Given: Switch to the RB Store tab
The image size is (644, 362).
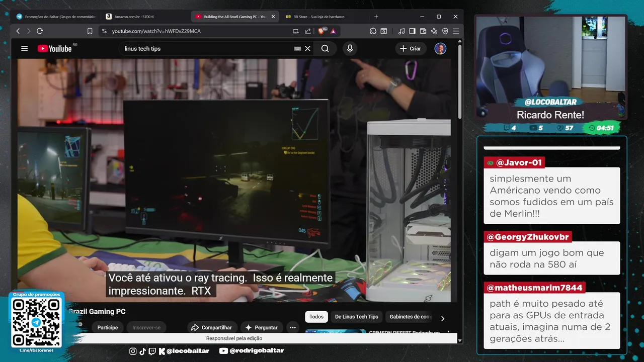Looking at the screenshot, I should 325,17.
